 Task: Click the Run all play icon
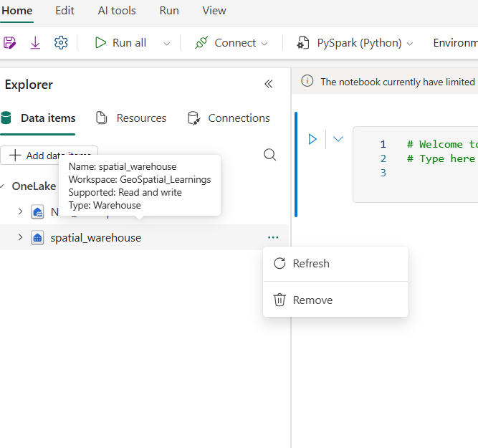tap(100, 43)
